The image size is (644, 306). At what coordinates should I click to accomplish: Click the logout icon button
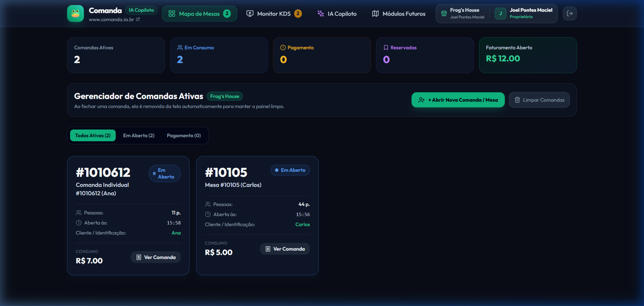tap(570, 13)
